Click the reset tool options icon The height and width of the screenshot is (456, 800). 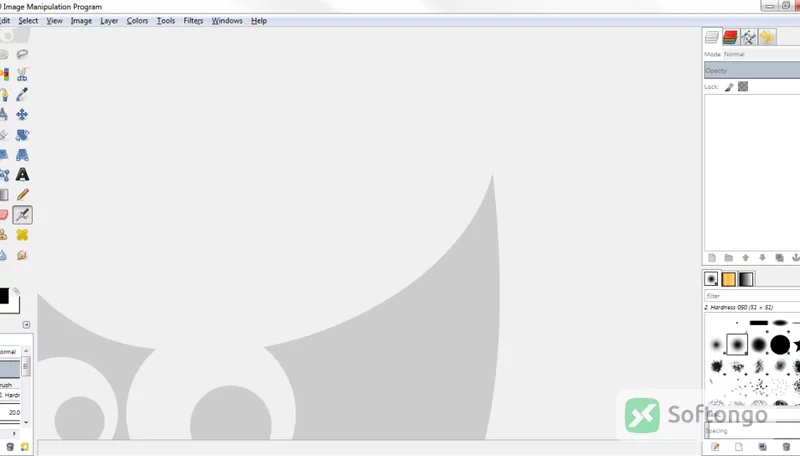click(24, 447)
